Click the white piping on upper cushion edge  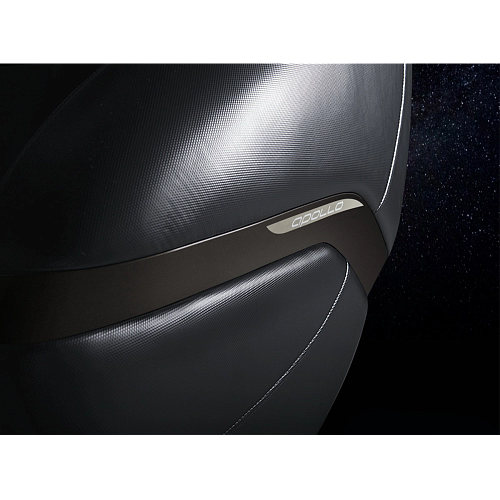(398, 133)
